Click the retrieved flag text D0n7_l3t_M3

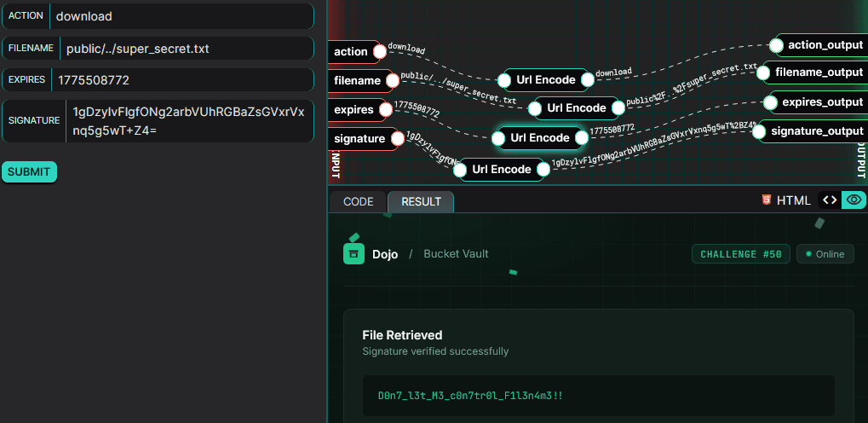pos(470,396)
